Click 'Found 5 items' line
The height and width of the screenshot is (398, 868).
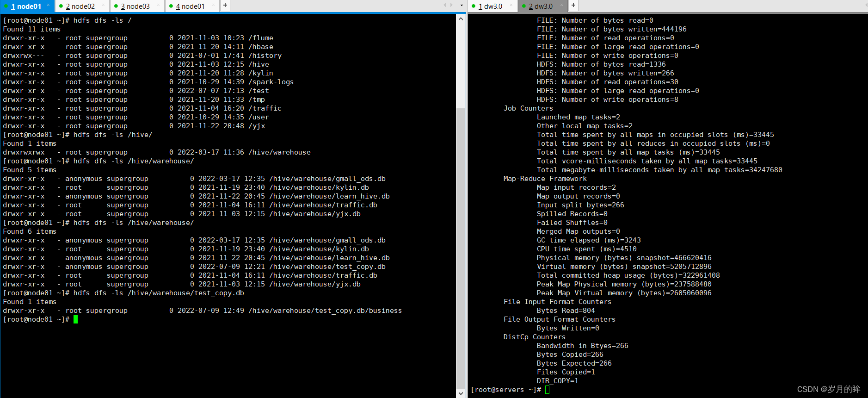pyautogui.click(x=30, y=170)
